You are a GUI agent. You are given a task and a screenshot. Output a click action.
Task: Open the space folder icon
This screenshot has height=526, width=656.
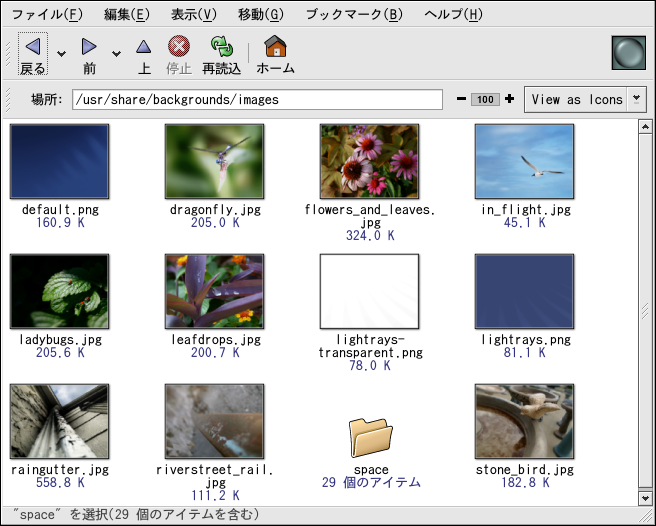(x=371, y=437)
